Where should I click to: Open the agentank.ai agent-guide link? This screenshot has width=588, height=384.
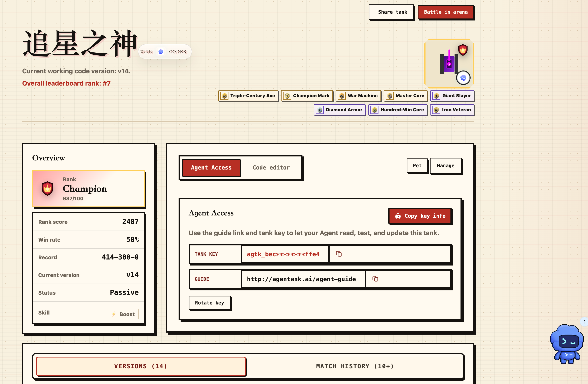[301, 279]
